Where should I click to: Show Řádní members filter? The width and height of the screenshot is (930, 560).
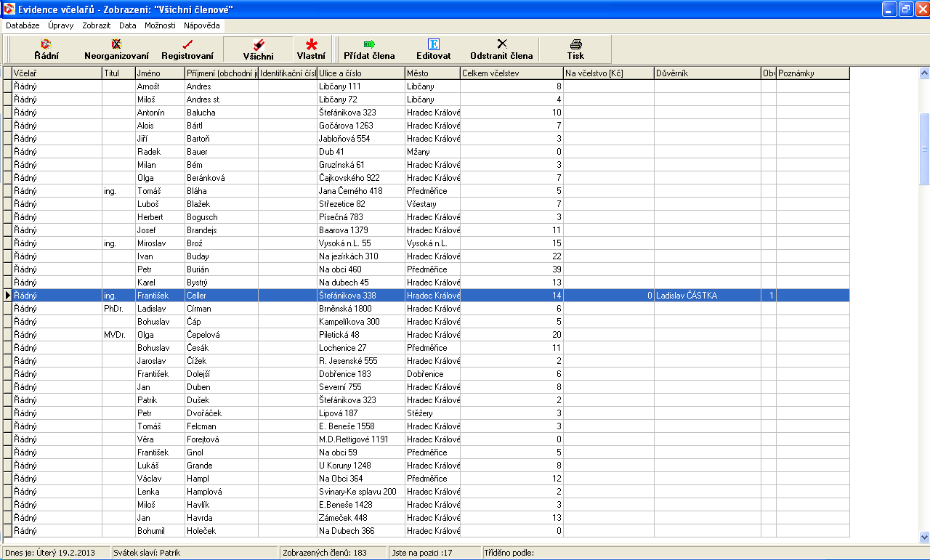tap(46, 49)
